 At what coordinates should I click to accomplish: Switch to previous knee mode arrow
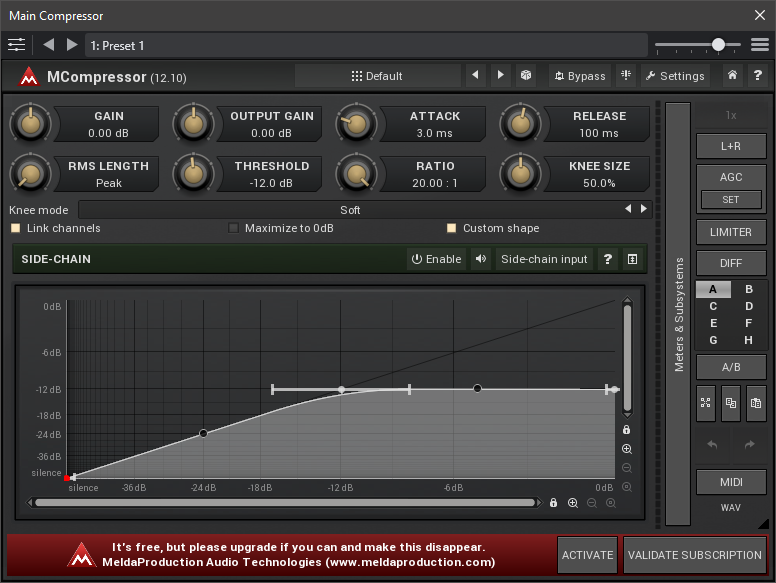tap(628, 209)
